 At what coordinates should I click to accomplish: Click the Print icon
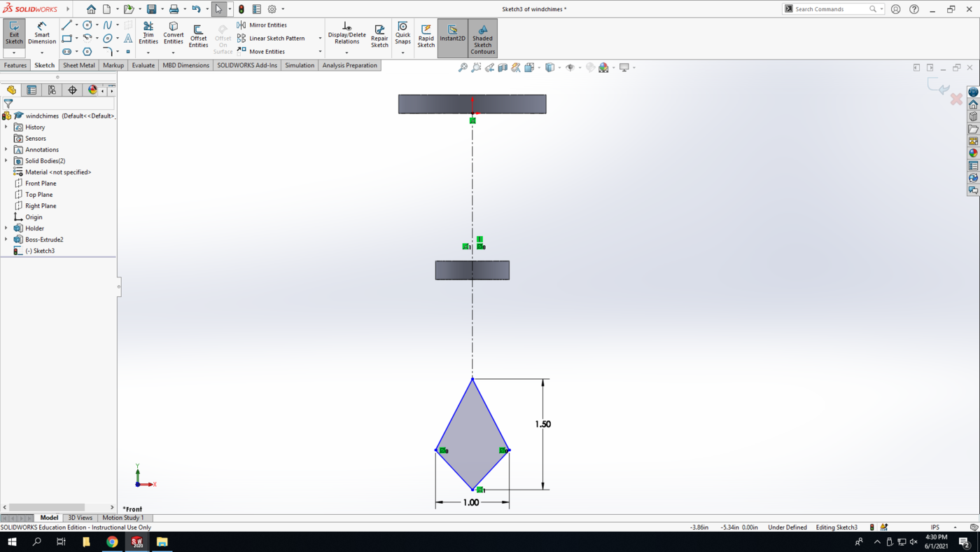(174, 9)
